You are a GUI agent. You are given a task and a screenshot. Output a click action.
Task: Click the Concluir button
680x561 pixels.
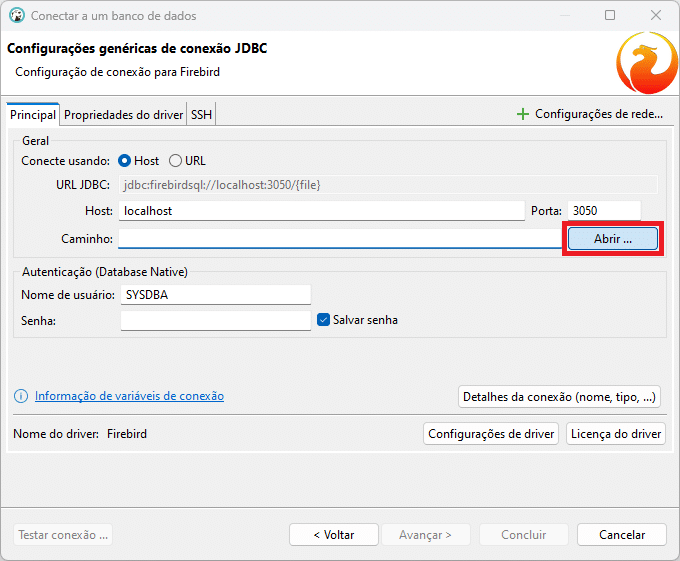[523, 535]
